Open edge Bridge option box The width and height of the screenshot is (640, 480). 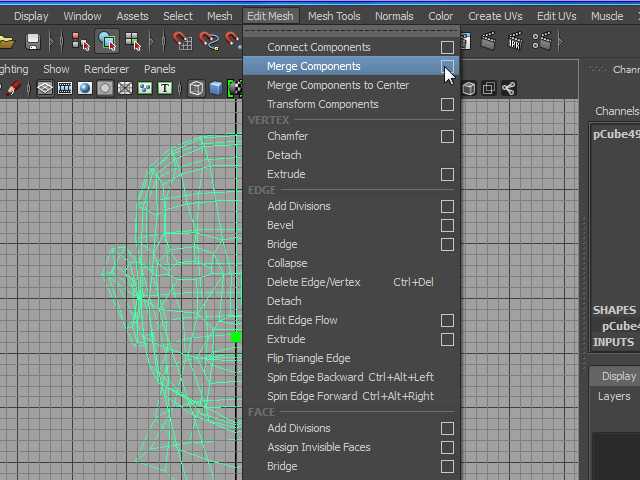tap(447, 244)
